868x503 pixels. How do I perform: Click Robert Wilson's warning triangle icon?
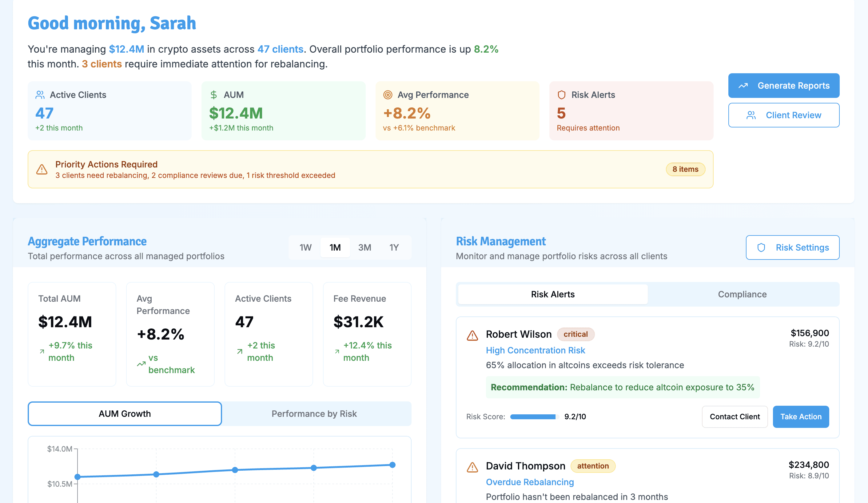[472, 336]
